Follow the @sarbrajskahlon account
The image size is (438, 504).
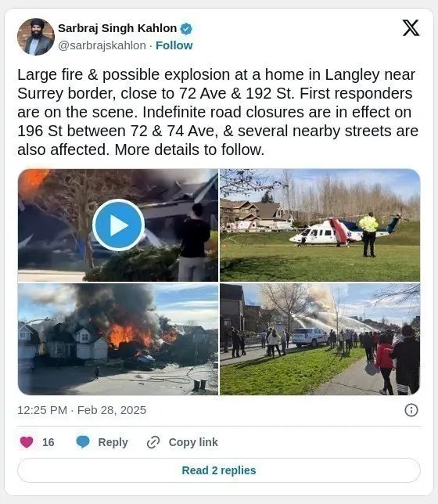(174, 45)
